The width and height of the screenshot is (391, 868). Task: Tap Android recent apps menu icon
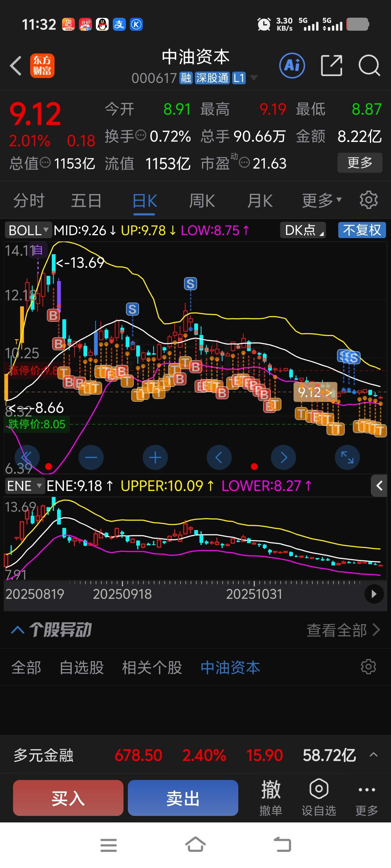click(x=109, y=845)
